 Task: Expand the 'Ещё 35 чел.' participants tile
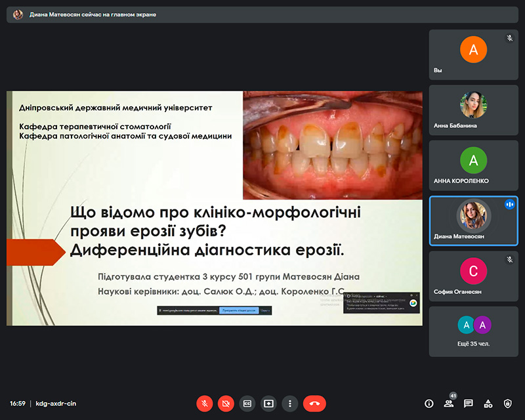coord(473,331)
